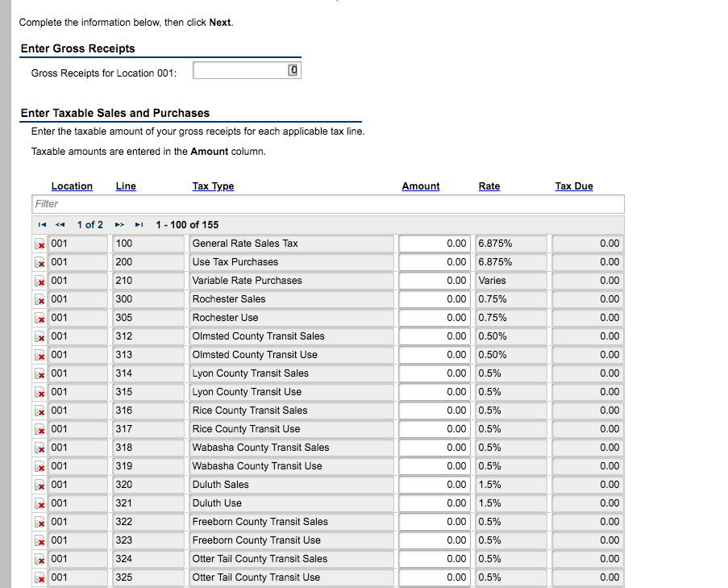The image size is (728, 588).
Task: Delete the General Rate Sales Tax row
Action: point(40,243)
